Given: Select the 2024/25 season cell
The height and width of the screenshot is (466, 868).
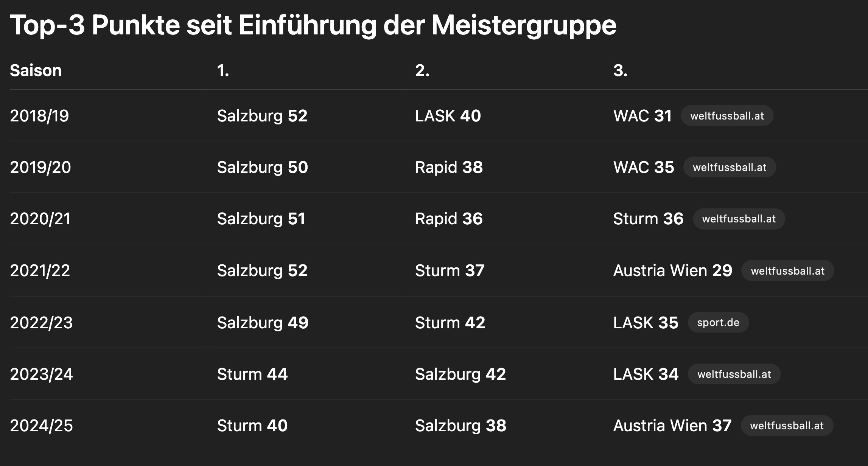Looking at the screenshot, I should click(41, 426).
